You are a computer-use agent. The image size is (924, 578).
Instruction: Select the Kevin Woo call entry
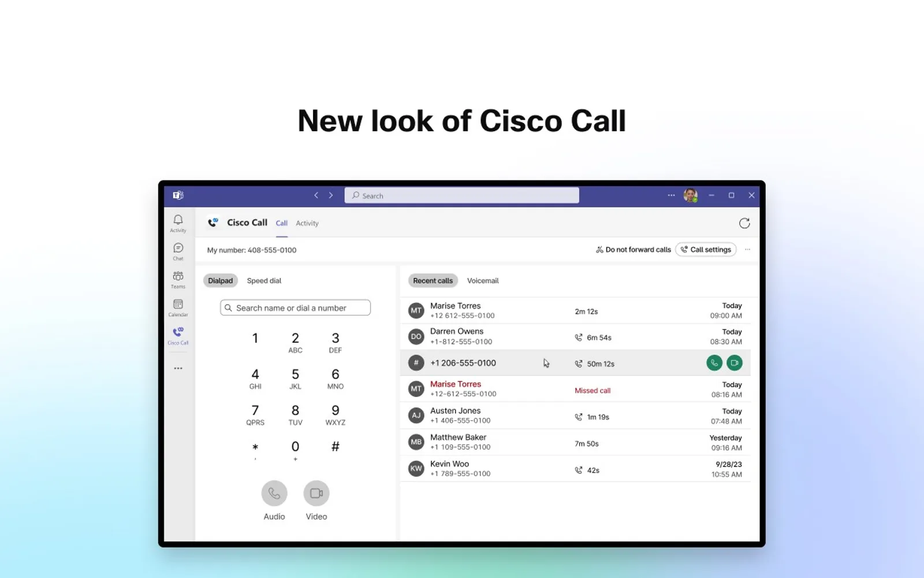coord(575,469)
